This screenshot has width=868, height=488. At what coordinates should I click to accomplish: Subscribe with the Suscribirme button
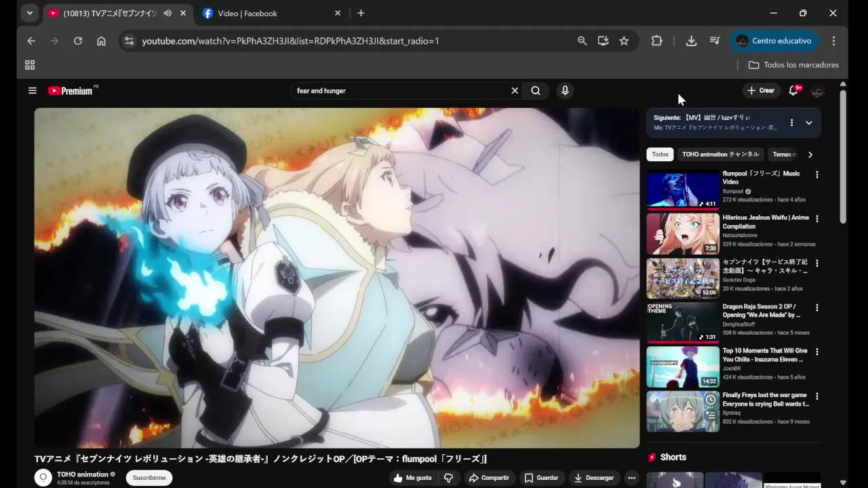[149, 478]
